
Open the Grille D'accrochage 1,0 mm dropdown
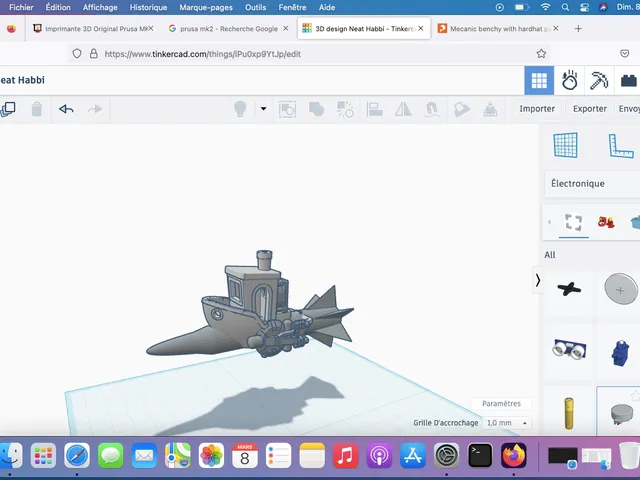coord(507,423)
